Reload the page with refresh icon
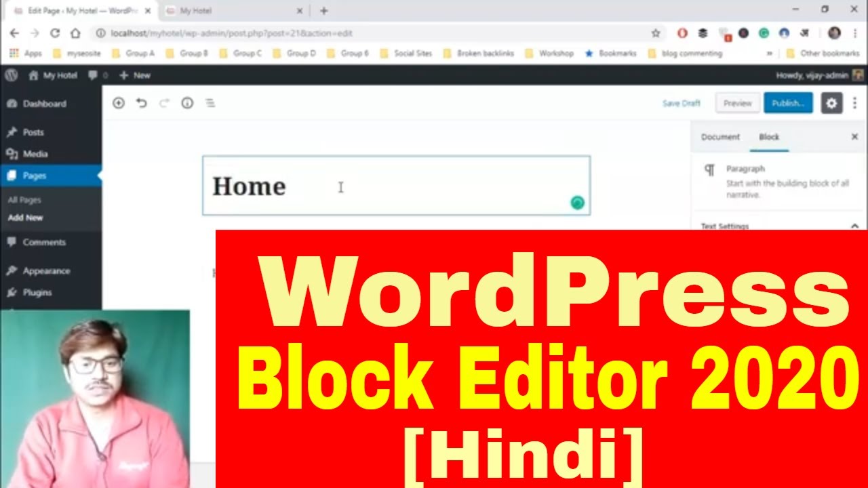Image resolution: width=868 pixels, height=488 pixels. [55, 33]
